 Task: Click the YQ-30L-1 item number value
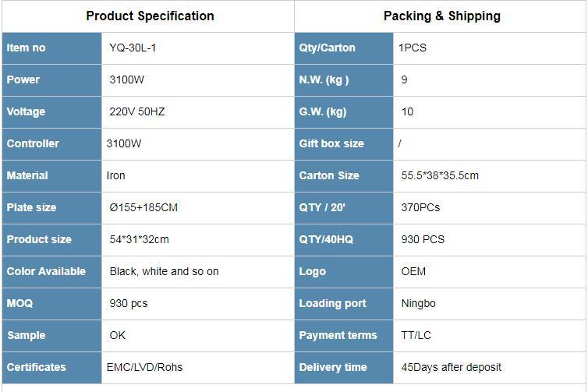133,48
